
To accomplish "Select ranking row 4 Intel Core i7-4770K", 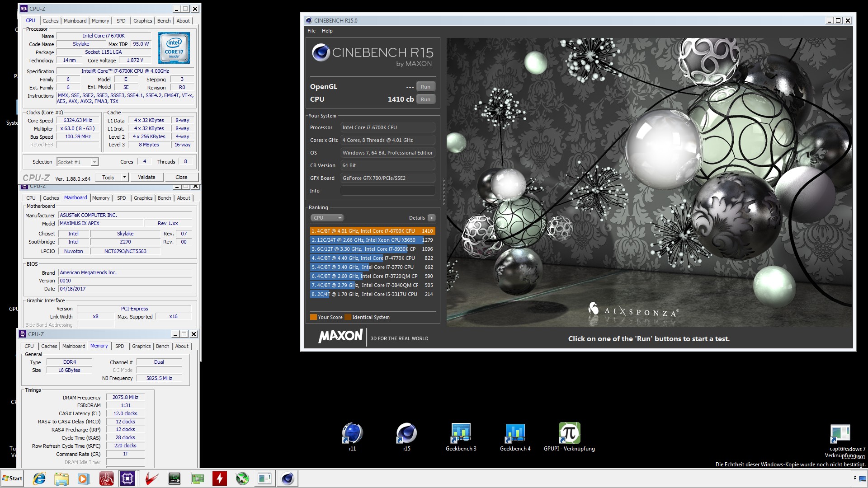I will pyautogui.click(x=373, y=258).
